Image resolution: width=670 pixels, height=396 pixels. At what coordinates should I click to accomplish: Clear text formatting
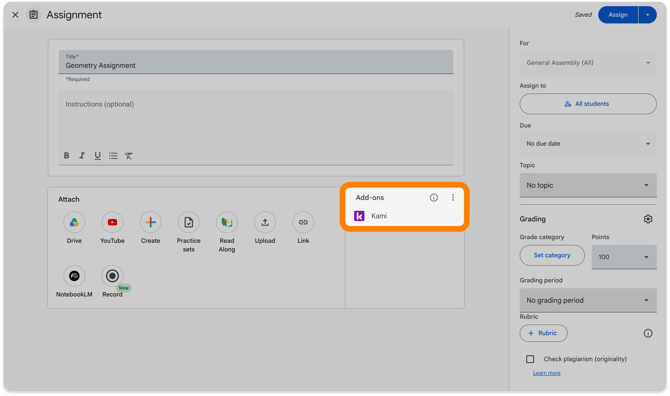(128, 155)
